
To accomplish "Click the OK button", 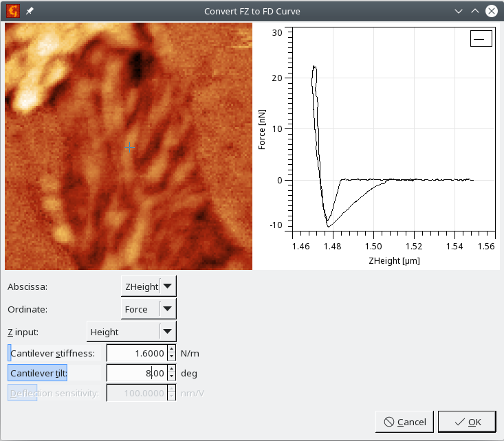I will pos(467,422).
